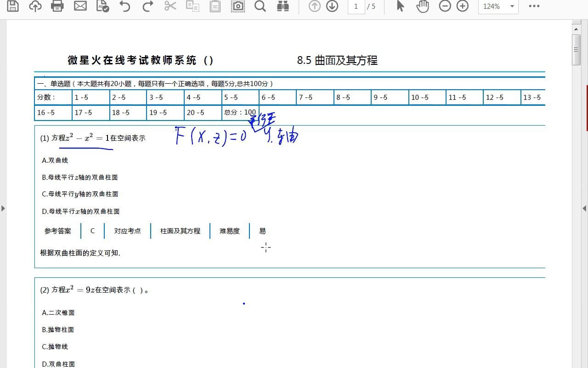
Task: Click score cell '13 -5'
Action: click(533, 98)
